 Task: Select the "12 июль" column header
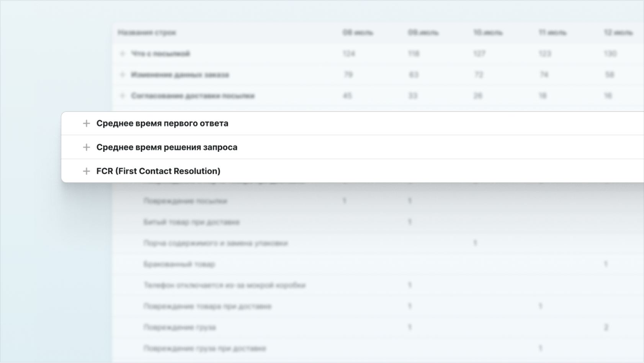coord(618,33)
